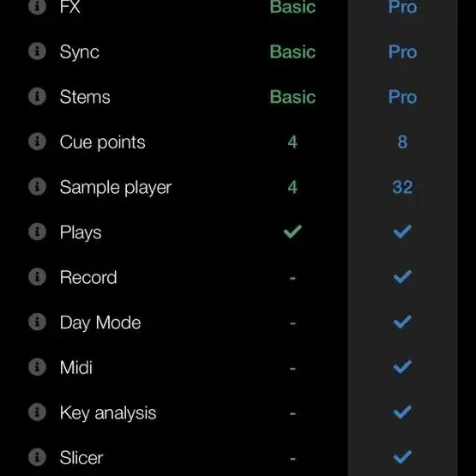Open info icon for Cue points
Image resolution: width=476 pixels, height=476 pixels.
[x=37, y=142]
